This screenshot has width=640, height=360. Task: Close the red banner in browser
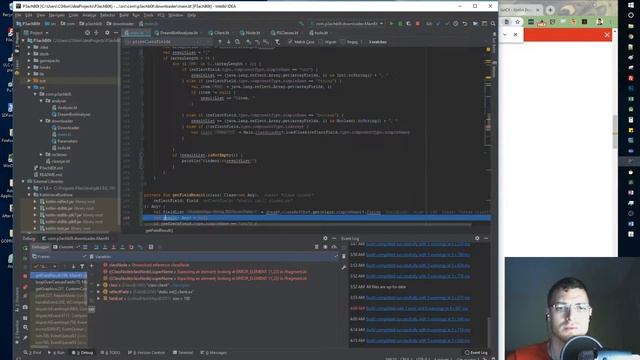click(x=607, y=35)
